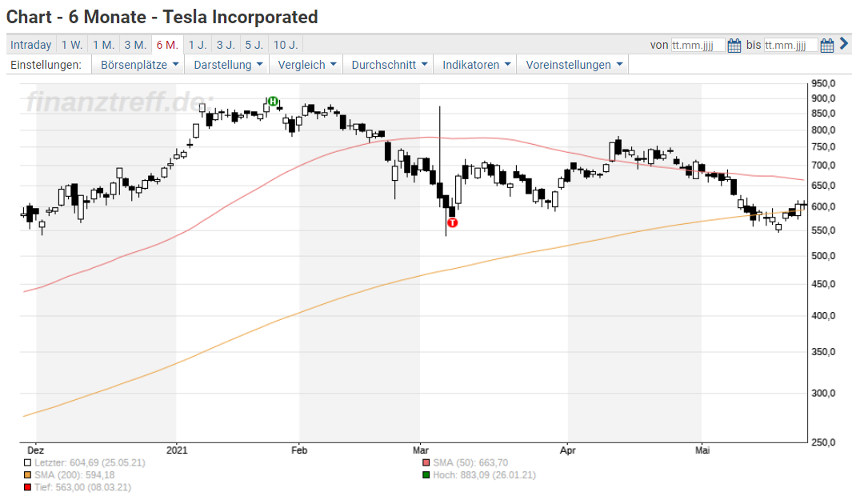The height and width of the screenshot is (504, 852).
Task: Focus the 'bis' end date field
Action: coord(791,45)
